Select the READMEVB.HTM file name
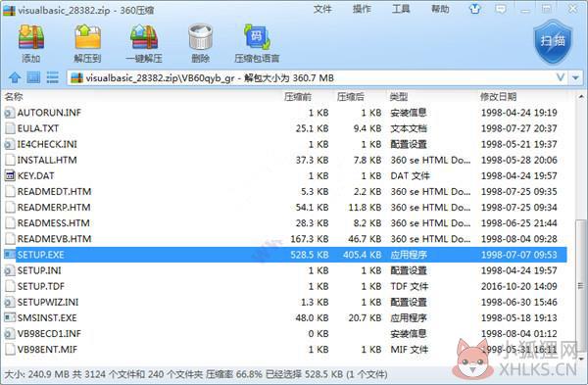 [x=54, y=239]
